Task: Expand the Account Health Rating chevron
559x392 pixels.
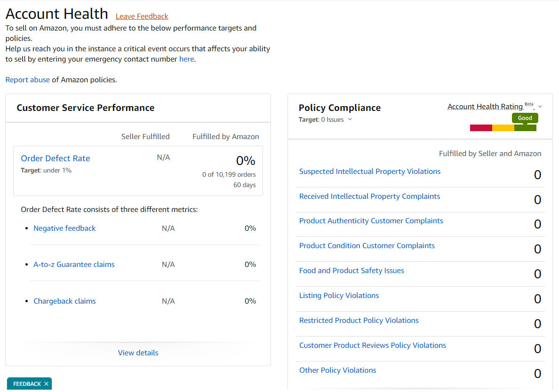Action: tap(540, 107)
